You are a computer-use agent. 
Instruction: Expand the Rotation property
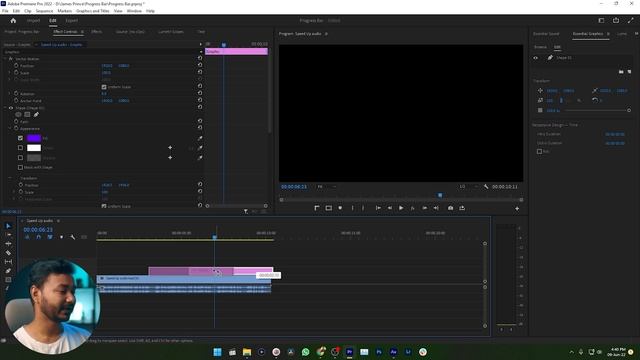[10, 93]
